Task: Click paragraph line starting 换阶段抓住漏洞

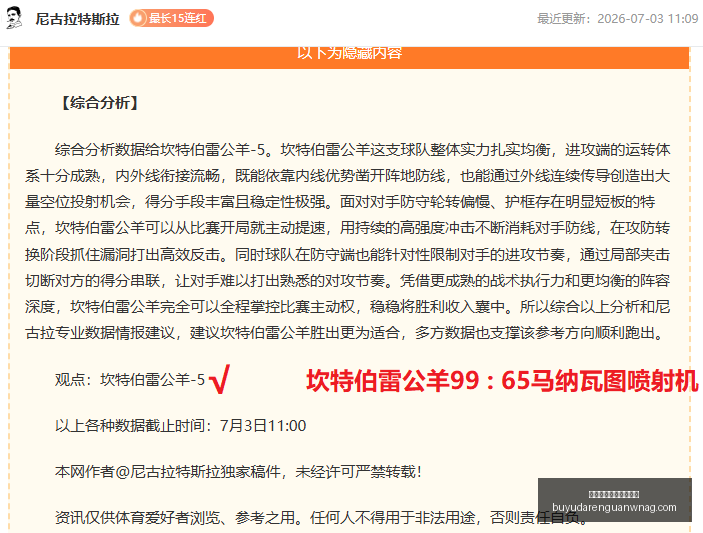Action: (347, 255)
